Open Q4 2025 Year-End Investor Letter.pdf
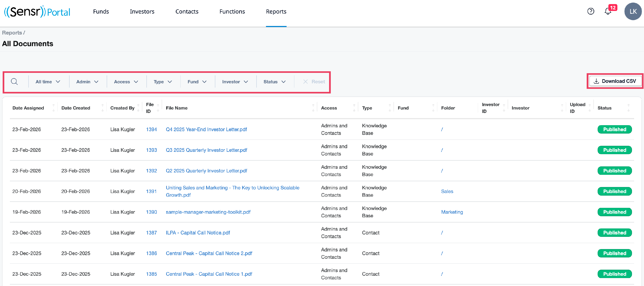The image size is (644, 286). click(206, 129)
